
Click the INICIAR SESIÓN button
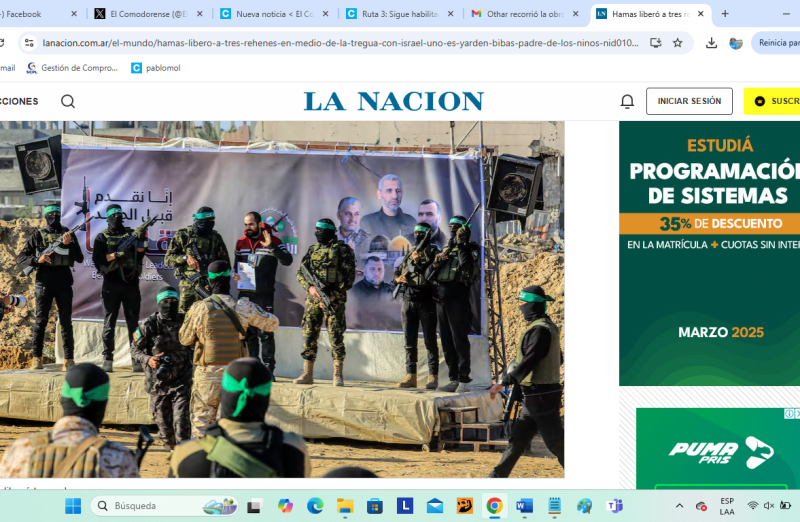click(x=689, y=101)
